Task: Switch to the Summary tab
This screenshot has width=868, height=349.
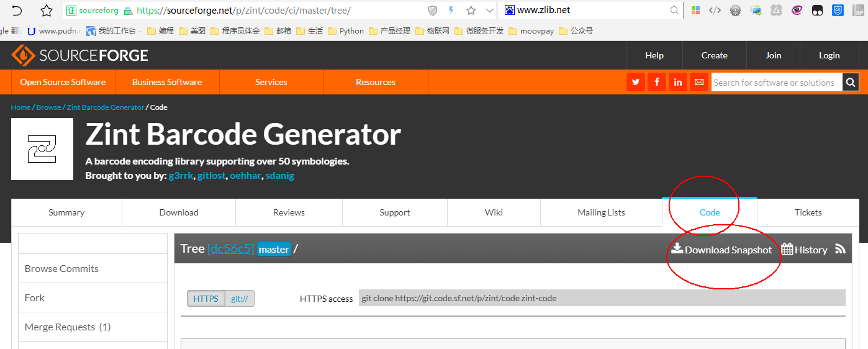Action: tap(66, 212)
